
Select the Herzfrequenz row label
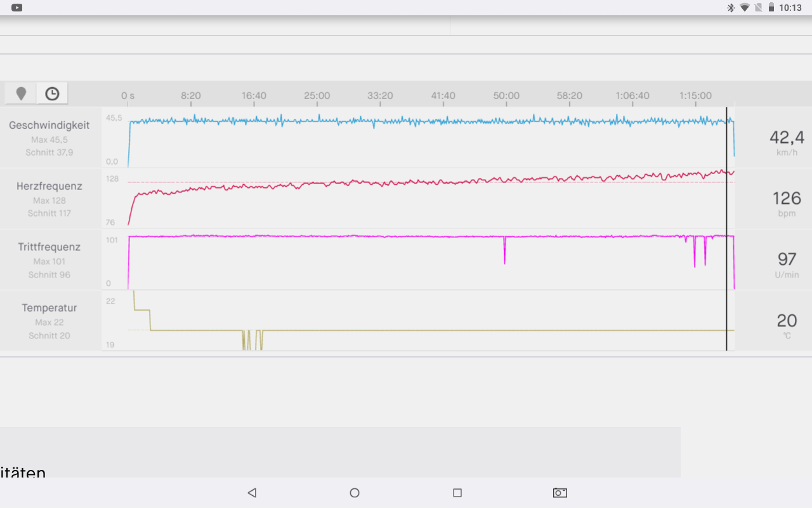point(49,187)
